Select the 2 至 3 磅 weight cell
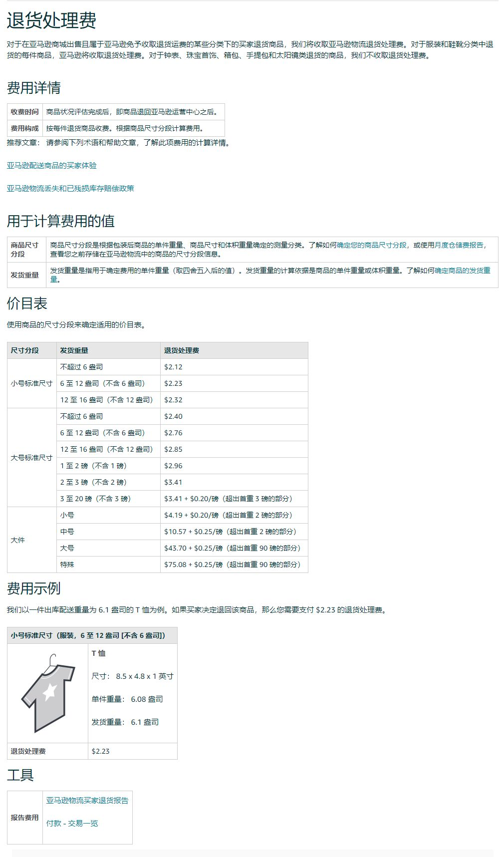Image resolution: width=504 pixels, height=857 pixels. point(108,482)
